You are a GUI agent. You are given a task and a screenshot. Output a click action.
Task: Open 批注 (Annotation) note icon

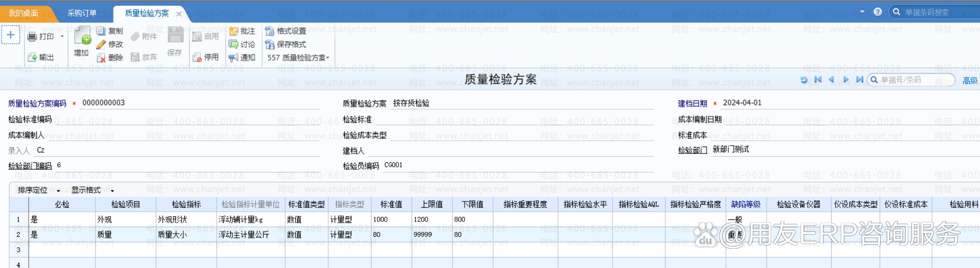tap(234, 31)
